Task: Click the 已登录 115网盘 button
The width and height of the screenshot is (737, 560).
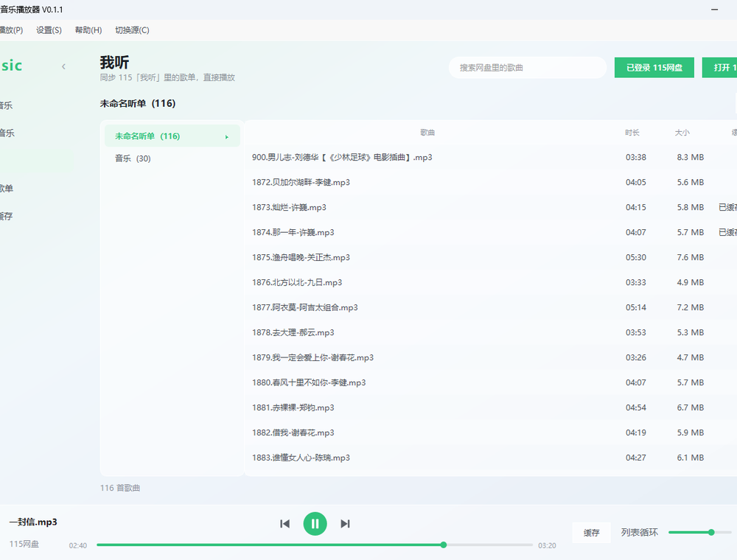Action: point(654,68)
